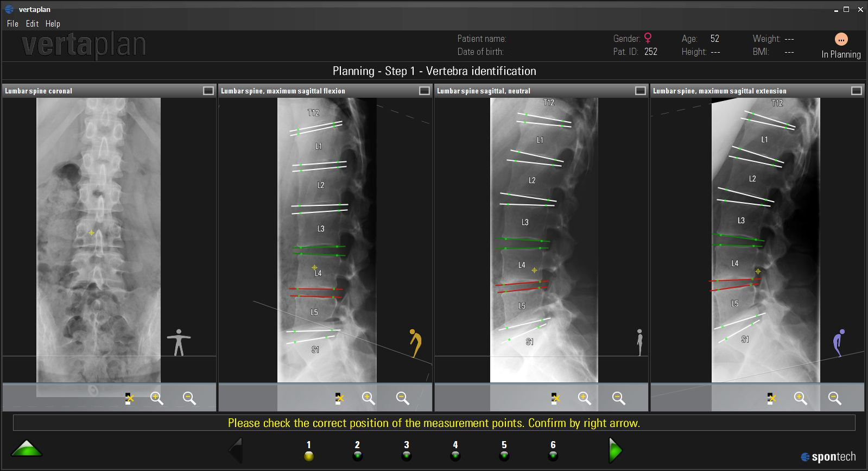The height and width of the screenshot is (471, 868).
Task: Zoom in on the coronal view
Action: 157,398
